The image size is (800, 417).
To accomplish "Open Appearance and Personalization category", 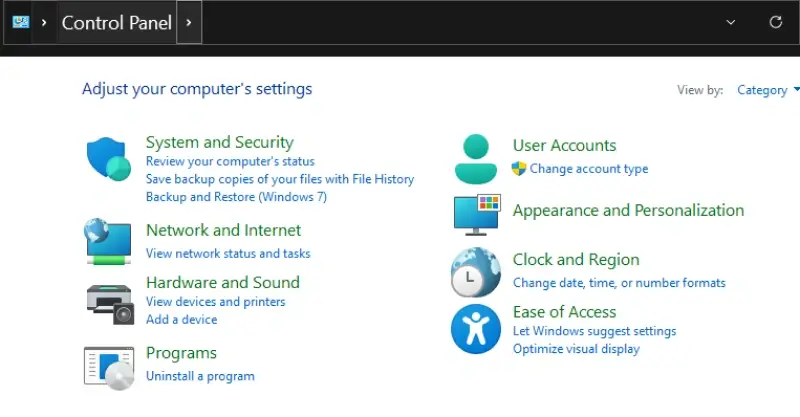I will [628, 210].
